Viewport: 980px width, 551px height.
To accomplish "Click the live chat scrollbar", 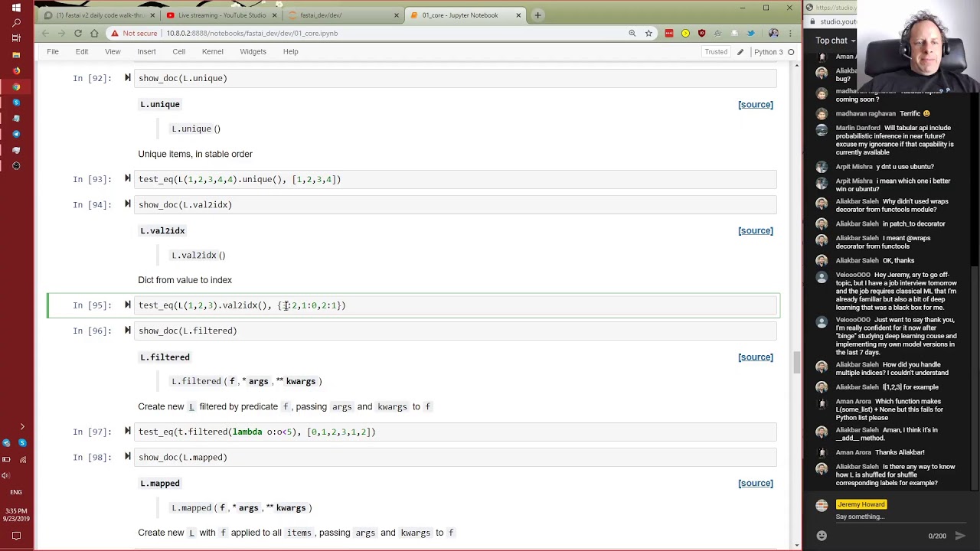I will tap(975, 379).
